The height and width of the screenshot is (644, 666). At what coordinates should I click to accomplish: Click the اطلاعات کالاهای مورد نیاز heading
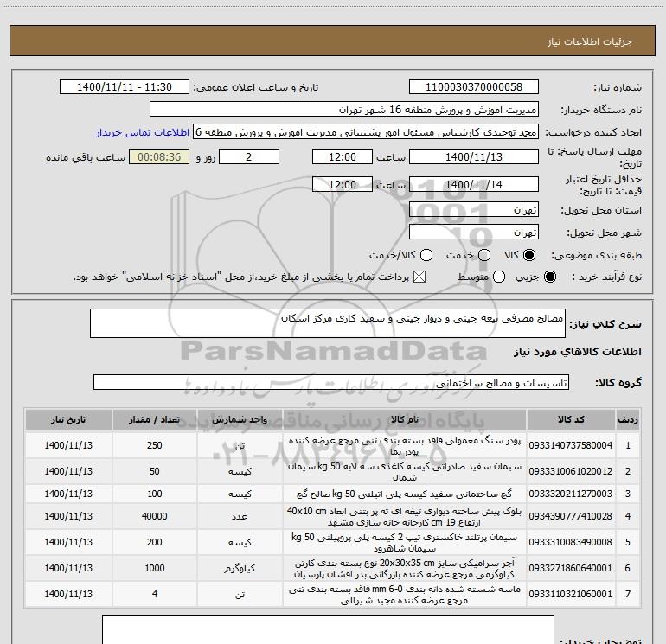(578, 352)
